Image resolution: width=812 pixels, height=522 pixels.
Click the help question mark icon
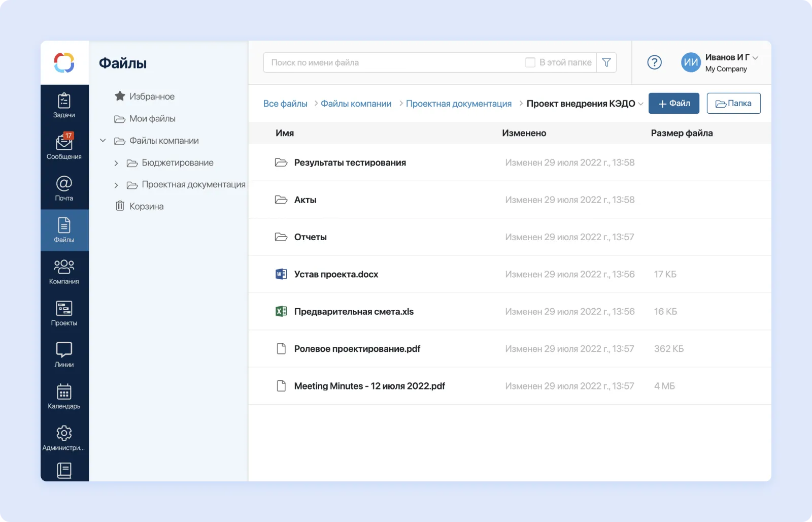click(655, 62)
